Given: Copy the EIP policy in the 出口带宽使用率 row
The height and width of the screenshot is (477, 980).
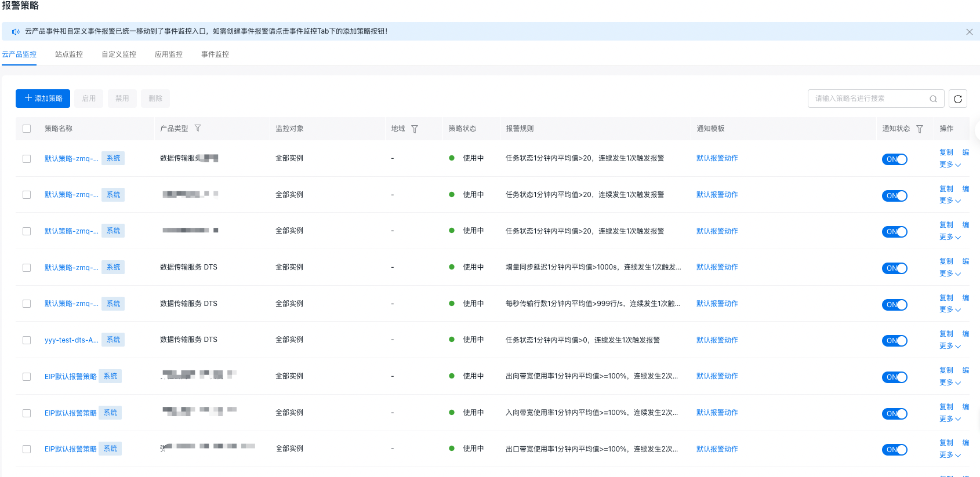Looking at the screenshot, I should (946, 443).
